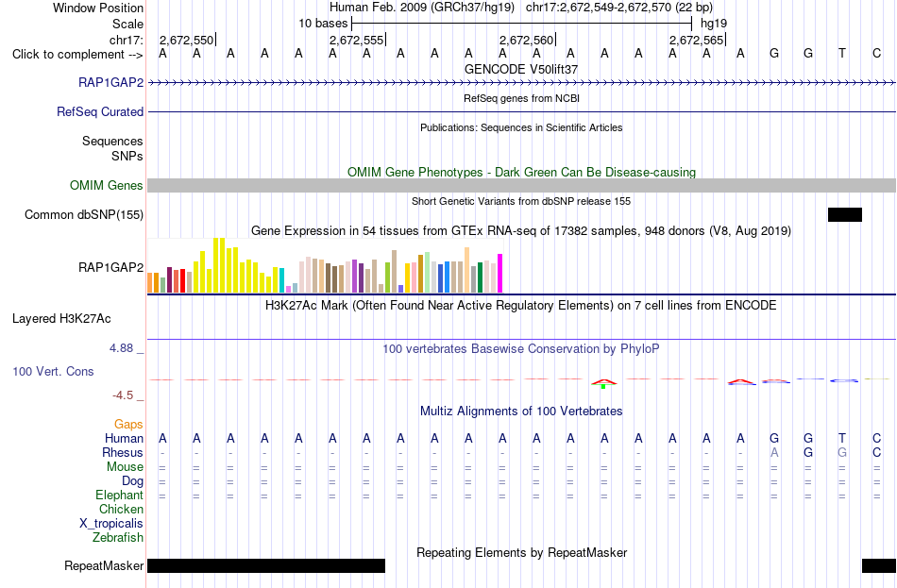Open the RepeatMasker track label
897x588 pixels.
(x=104, y=565)
